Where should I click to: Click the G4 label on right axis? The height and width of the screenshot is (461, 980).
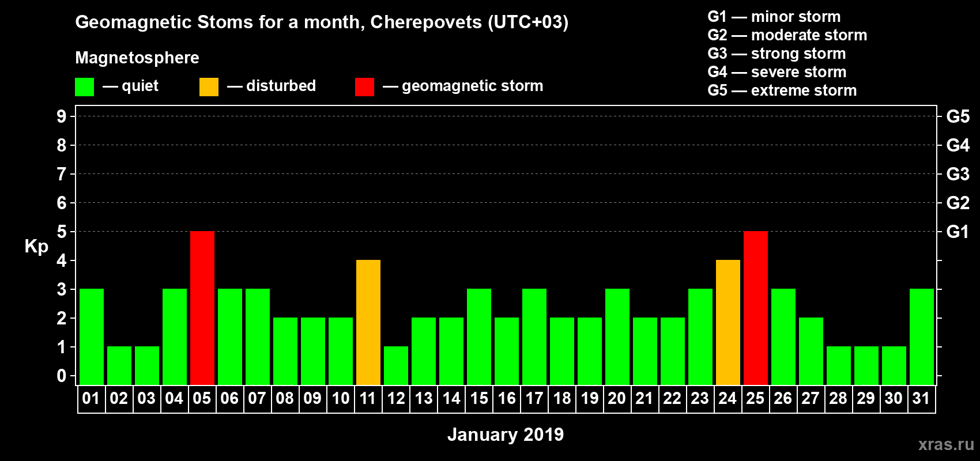(958, 145)
